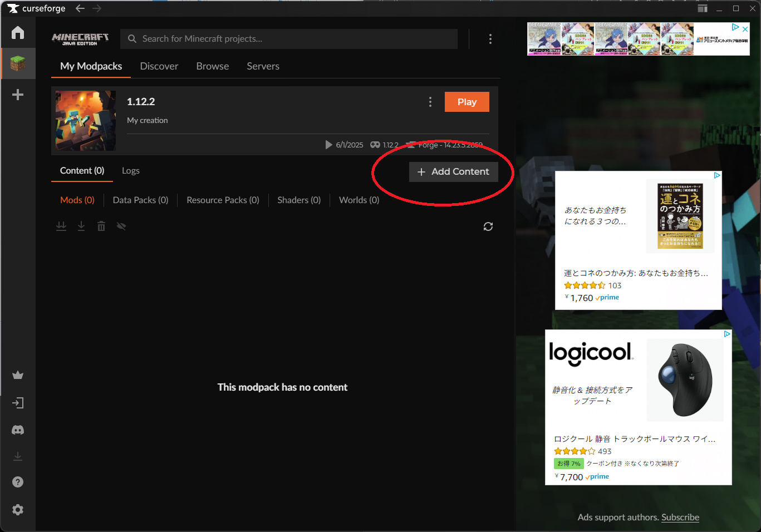Open three-dot options for 1.12.2 modpack
Viewport: 761px width, 532px height.
[430, 102]
